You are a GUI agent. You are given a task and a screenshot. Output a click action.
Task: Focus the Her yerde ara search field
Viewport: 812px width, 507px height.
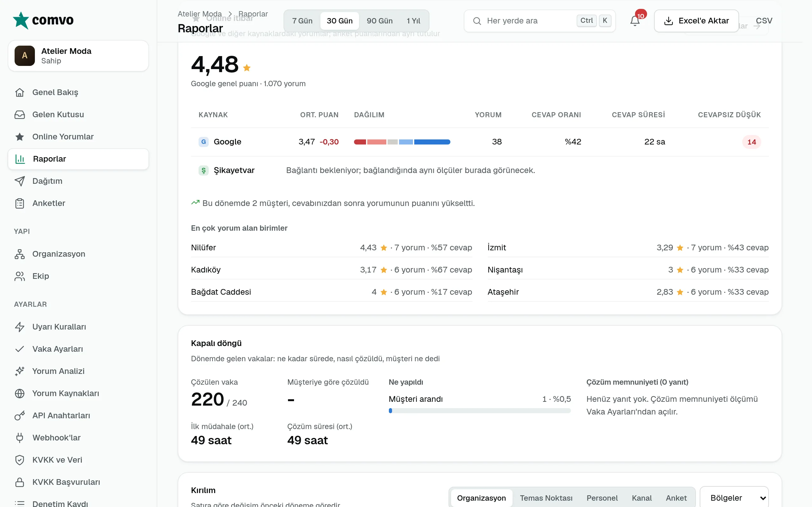540,21
